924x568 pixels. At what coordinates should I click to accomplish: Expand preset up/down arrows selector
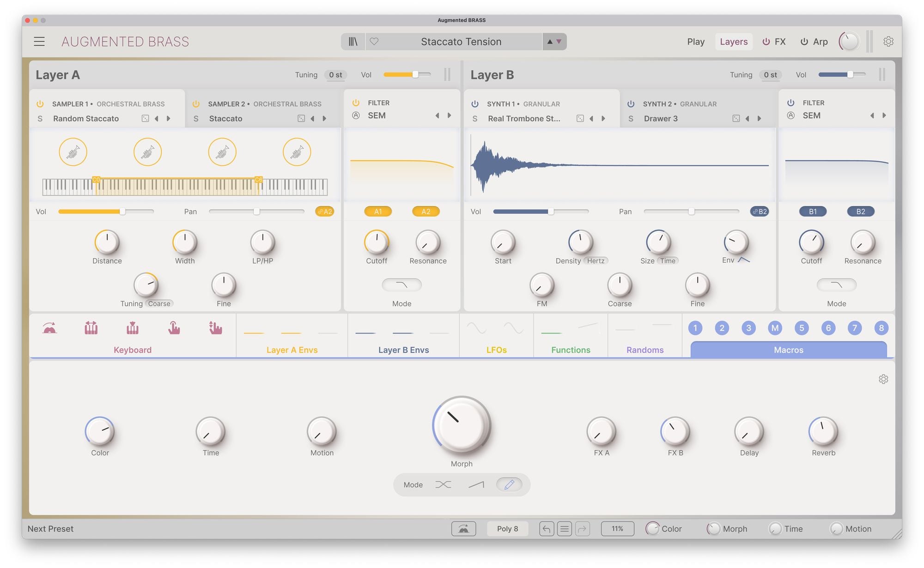point(554,42)
